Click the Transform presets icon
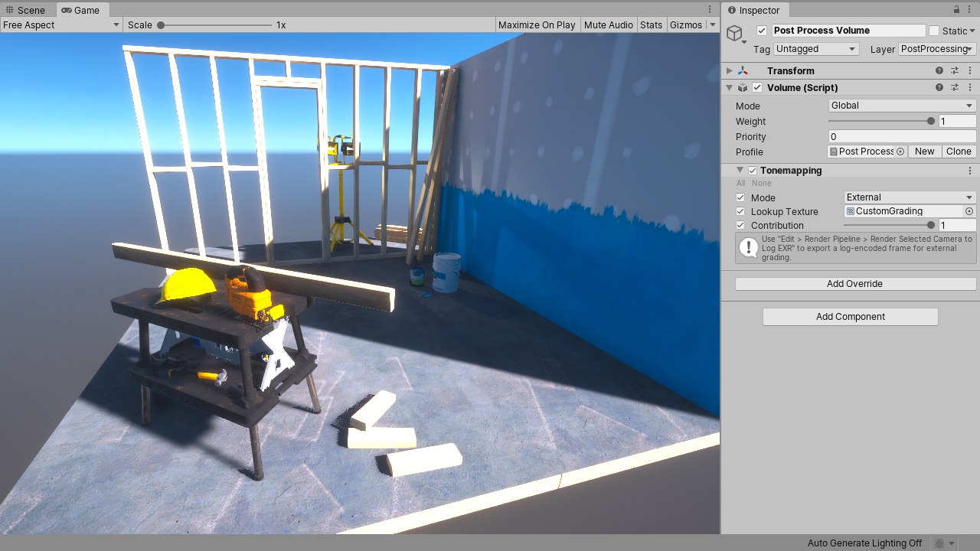Viewport: 980px width, 551px height. click(955, 70)
